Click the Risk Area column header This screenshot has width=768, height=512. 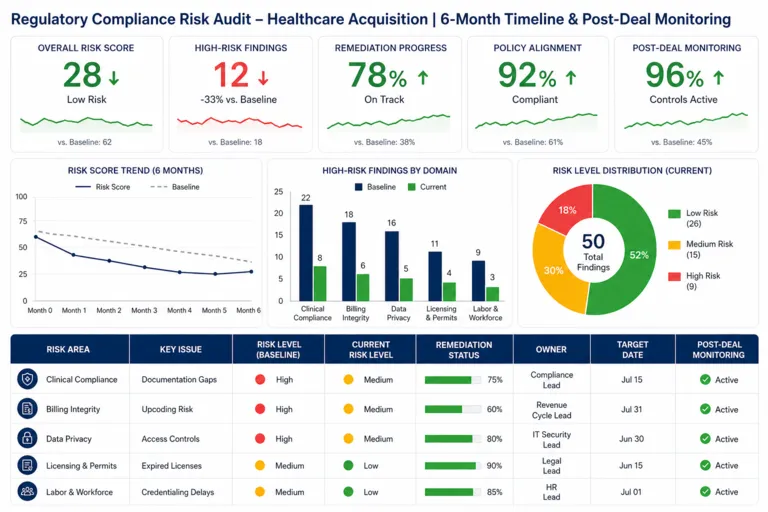[x=70, y=349]
